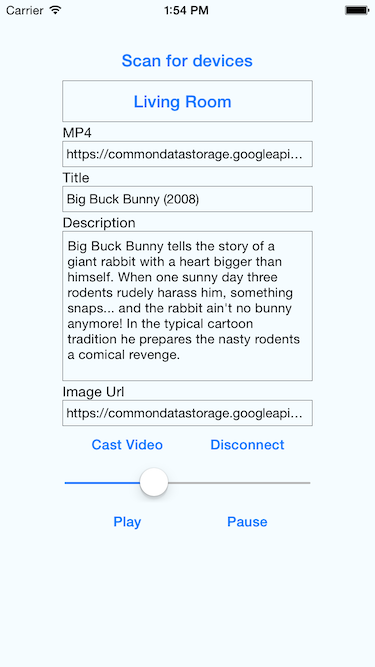
Task: Start scanning with Scan for devices
Action: coord(187,61)
